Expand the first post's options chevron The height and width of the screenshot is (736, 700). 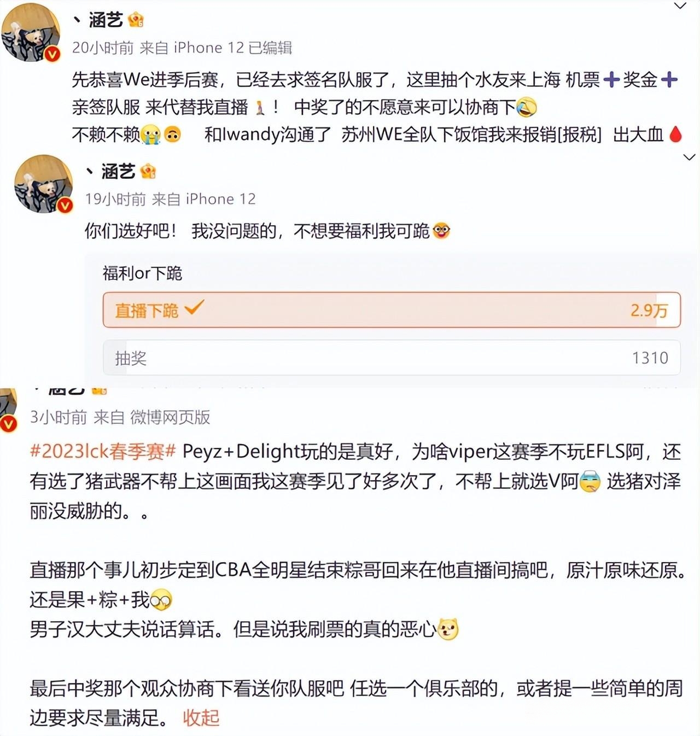[x=680, y=6]
